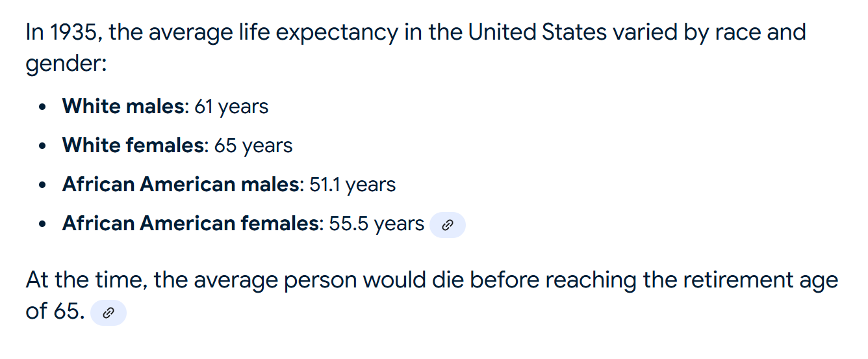The height and width of the screenshot is (359, 868).
Task: Click the bullet point beside White females
Action: coord(43,147)
